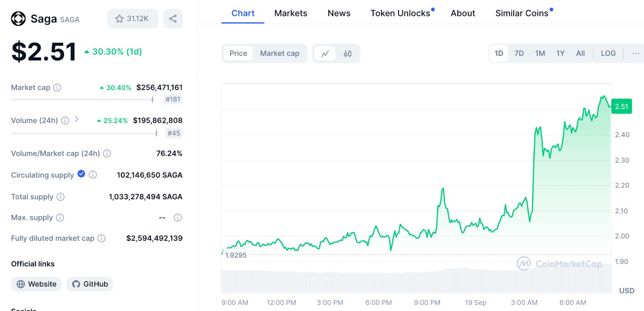Open the Markets tab
Screen dimensions: 644x311
click(291, 13)
